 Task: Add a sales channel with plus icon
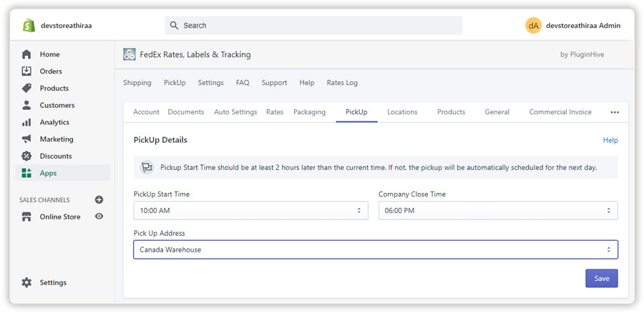[99, 200]
